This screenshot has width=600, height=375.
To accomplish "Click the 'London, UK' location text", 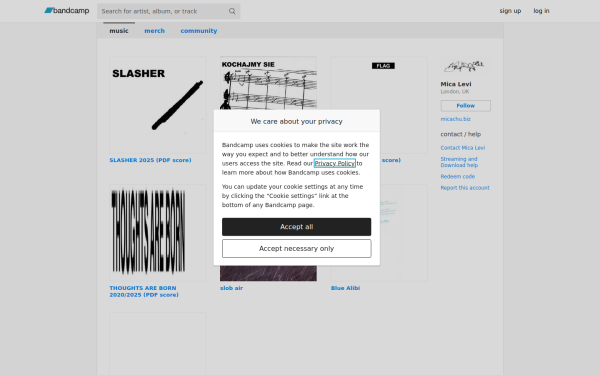I will pos(455,91).
